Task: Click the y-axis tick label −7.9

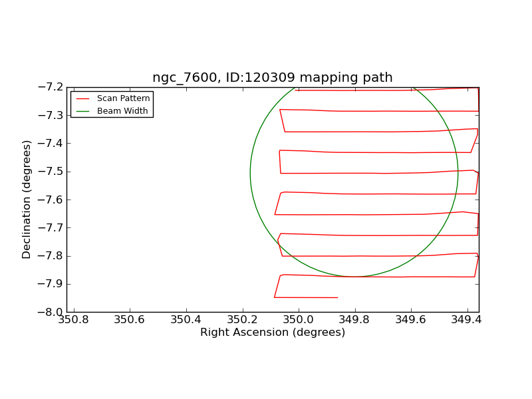Action: click(x=51, y=284)
